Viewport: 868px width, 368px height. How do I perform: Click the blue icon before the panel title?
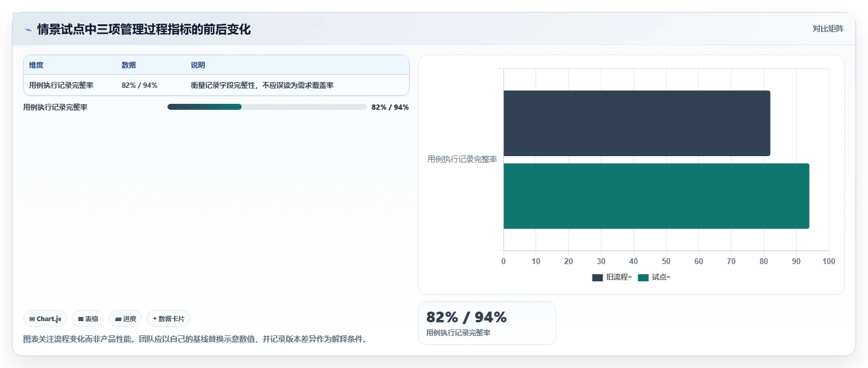[x=28, y=30]
